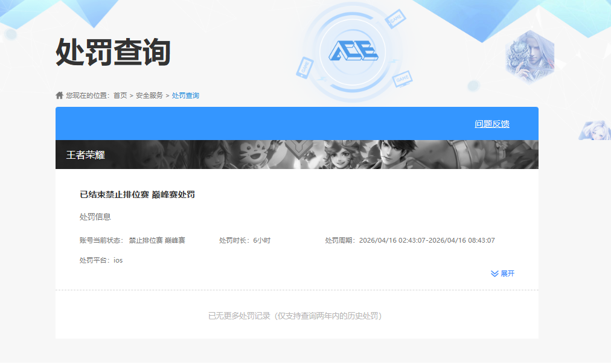Screen dimensions: 611x364
Task: Select punishment platform ios value
Action: pyautogui.click(x=118, y=260)
